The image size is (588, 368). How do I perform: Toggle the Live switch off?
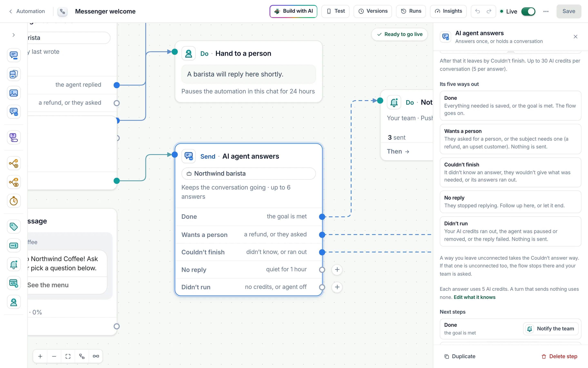click(x=528, y=11)
